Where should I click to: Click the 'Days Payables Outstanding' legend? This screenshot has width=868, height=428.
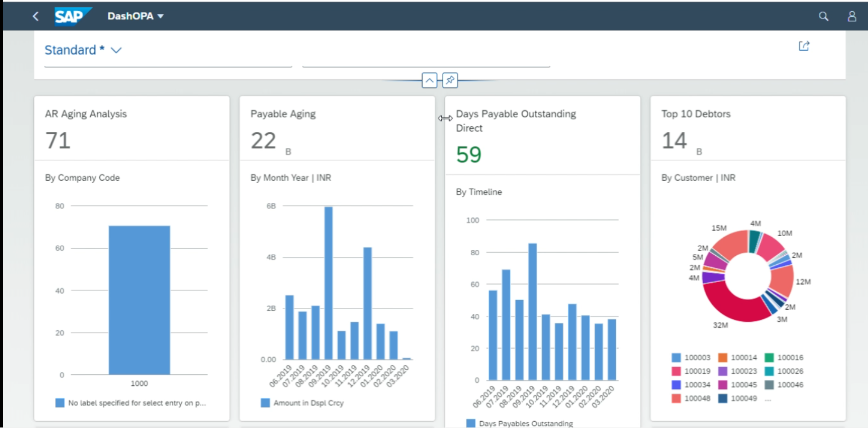pos(520,423)
